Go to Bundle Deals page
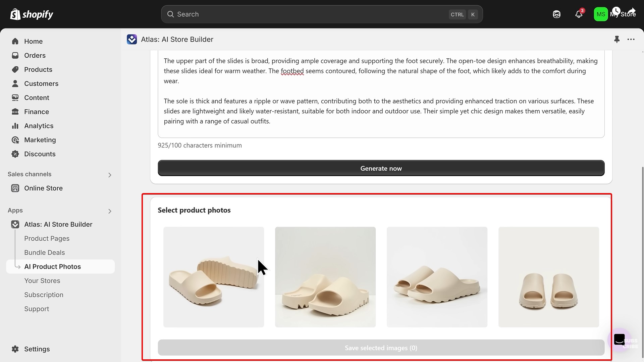 tap(44, 252)
